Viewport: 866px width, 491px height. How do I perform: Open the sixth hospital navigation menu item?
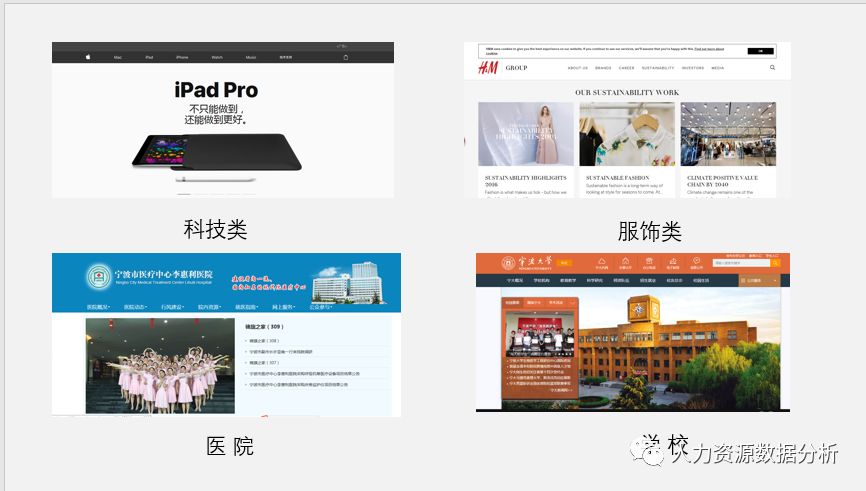pos(284,307)
